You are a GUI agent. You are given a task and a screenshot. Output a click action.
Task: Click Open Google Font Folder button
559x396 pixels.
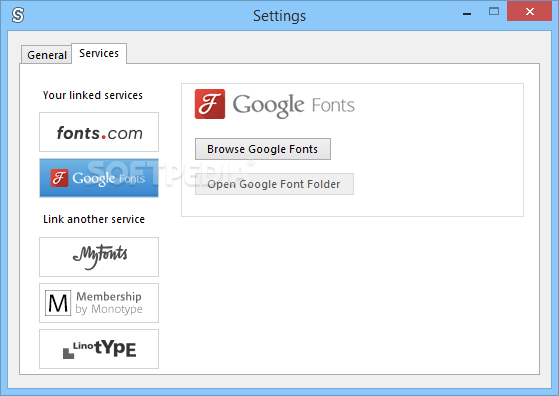(274, 184)
